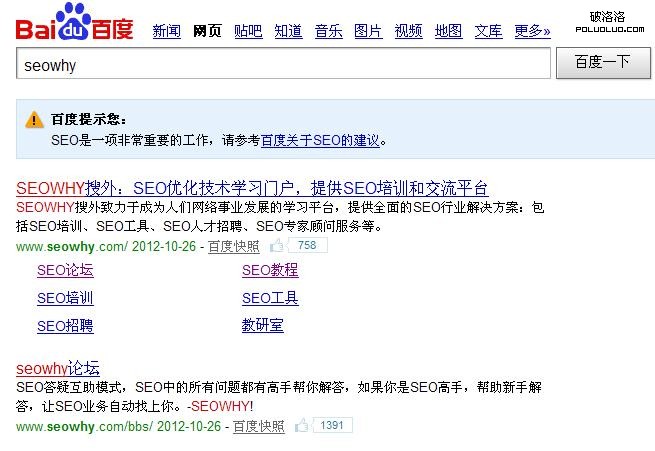Open the 新闻 tab
Viewport: 655px width, 451px height.
tap(166, 31)
